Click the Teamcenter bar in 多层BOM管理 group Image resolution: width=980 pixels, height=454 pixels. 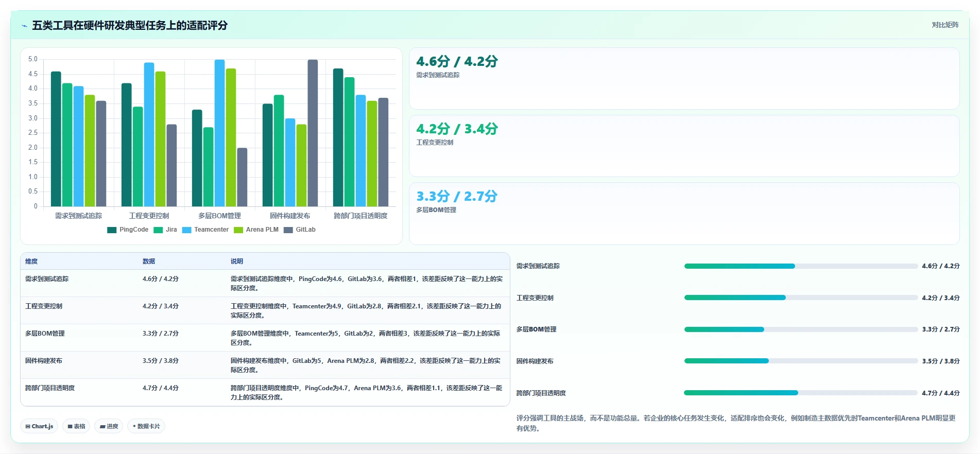(219, 133)
